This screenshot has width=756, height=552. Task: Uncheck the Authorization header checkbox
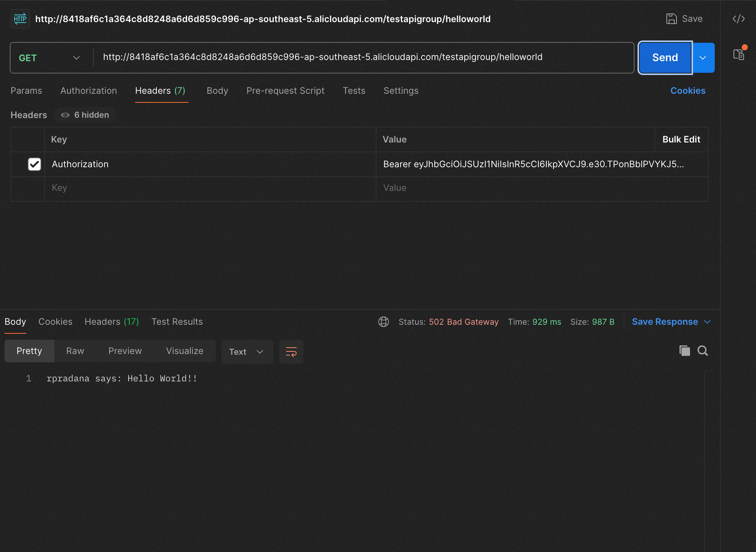(x=34, y=164)
